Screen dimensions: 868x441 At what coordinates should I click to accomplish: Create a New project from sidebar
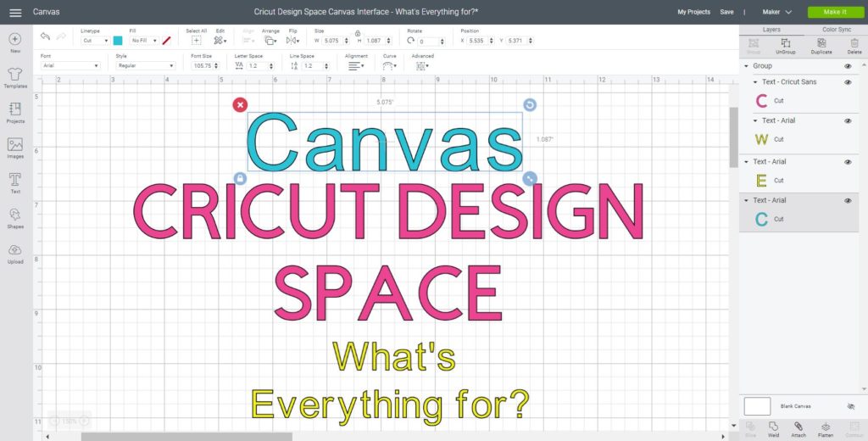point(15,42)
